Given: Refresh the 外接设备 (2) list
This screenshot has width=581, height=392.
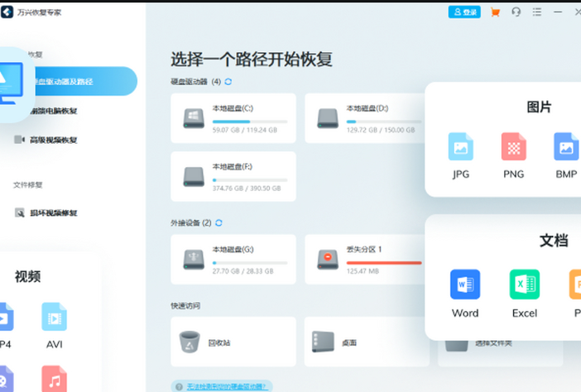Looking at the screenshot, I should [x=218, y=222].
